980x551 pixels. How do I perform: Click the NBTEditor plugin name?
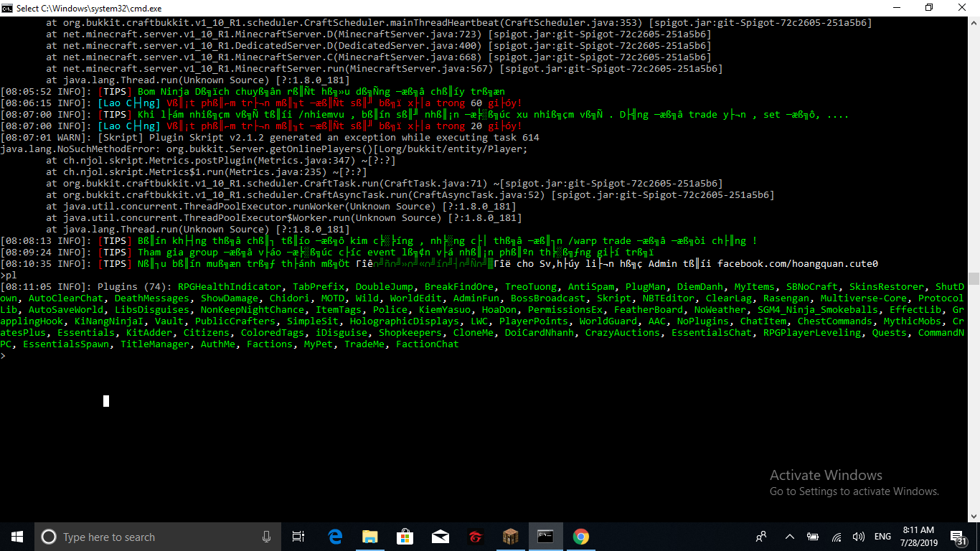point(669,298)
